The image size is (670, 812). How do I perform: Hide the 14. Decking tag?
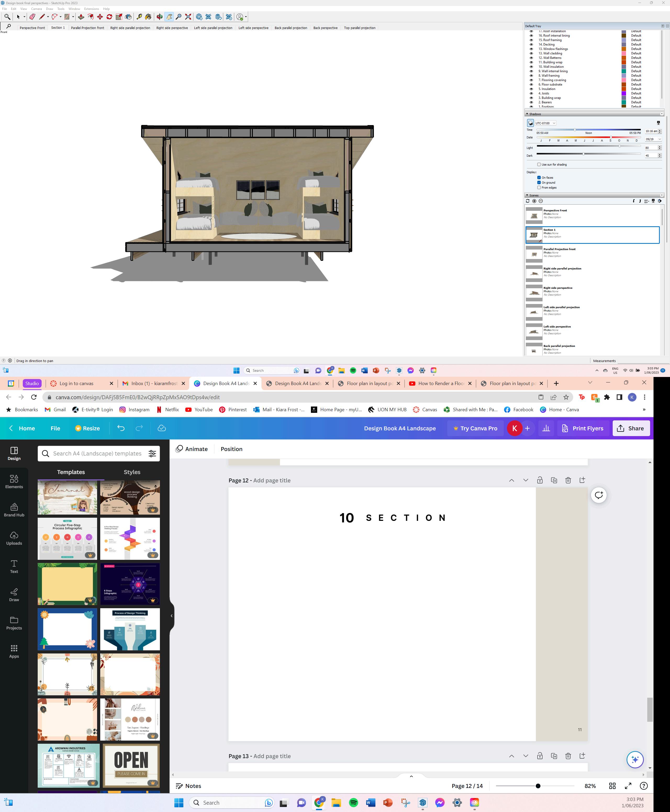coord(531,44)
